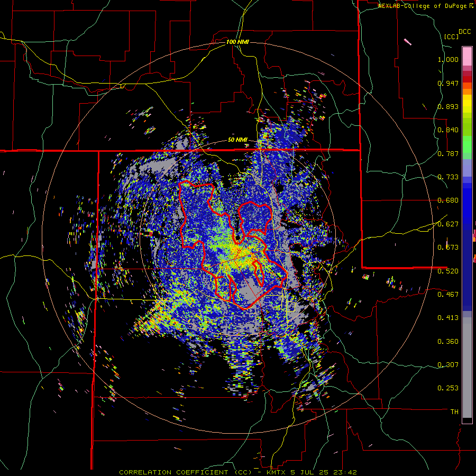Select the 0.840 legend value
The height and width of the screenshot is (476, 476).
pos(448,130)
